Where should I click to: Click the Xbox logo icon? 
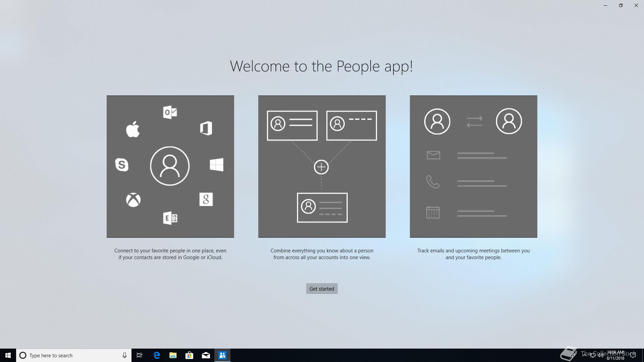click(133, 200)
